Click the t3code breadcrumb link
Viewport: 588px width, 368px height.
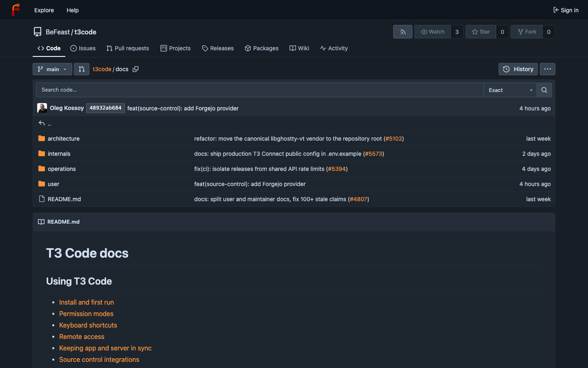tap(102, 69)
